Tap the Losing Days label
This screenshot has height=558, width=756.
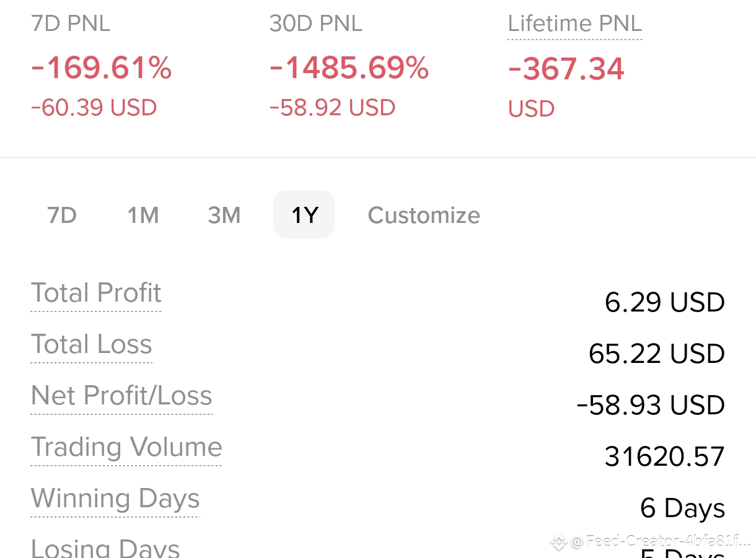(x=105, y=547)
